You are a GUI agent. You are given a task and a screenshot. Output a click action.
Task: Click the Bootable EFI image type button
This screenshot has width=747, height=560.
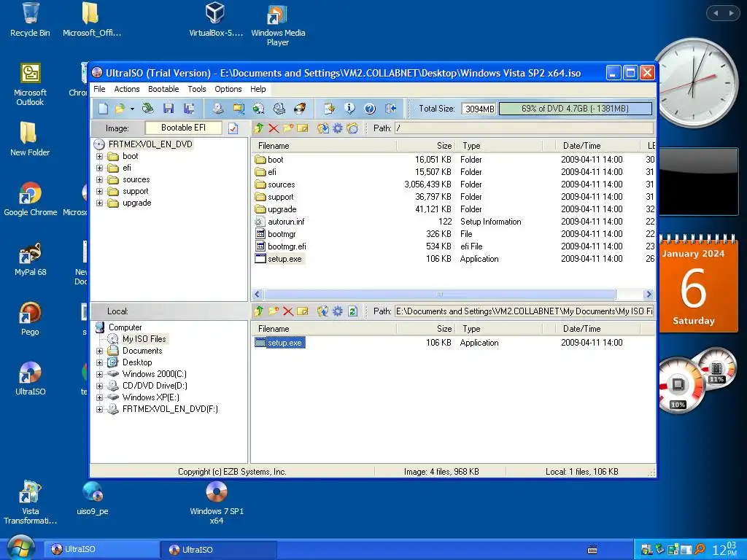click(x=183, y=128)
